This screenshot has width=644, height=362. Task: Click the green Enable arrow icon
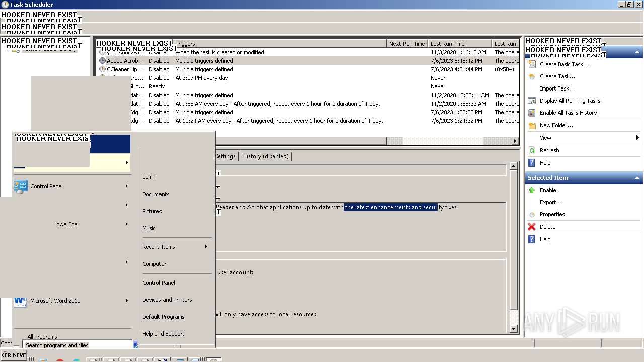tap(532, 190)
